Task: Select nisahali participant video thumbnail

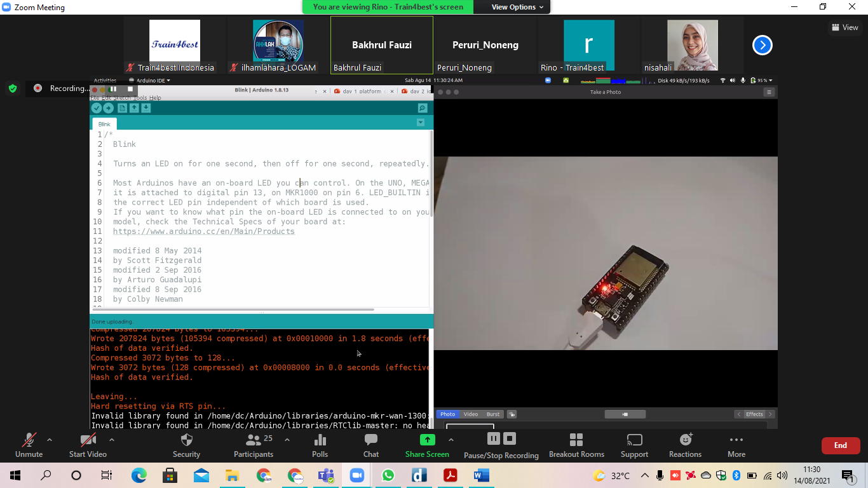Action: [x=693, y=45]
